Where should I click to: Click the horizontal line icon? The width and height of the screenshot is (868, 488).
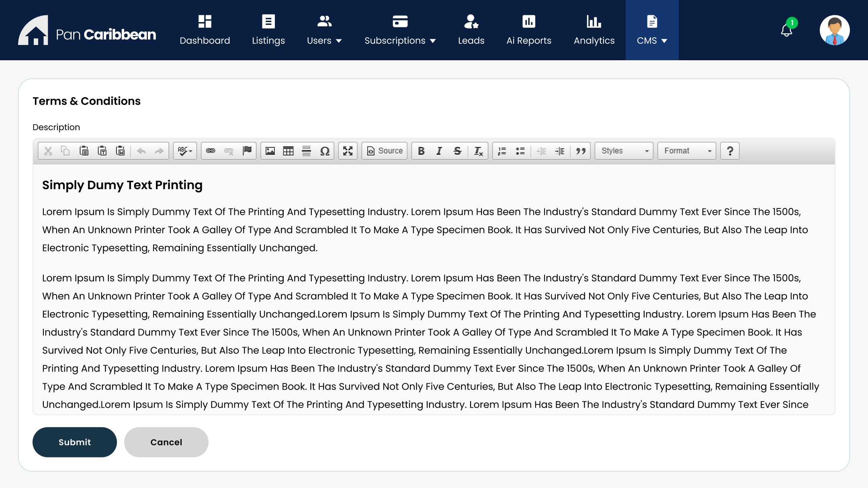pos(306,151)
